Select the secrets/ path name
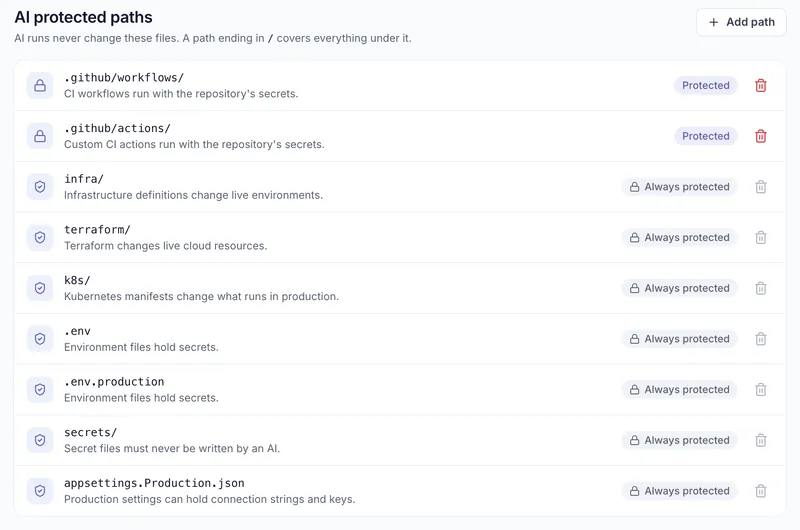 tap(90, 432)
